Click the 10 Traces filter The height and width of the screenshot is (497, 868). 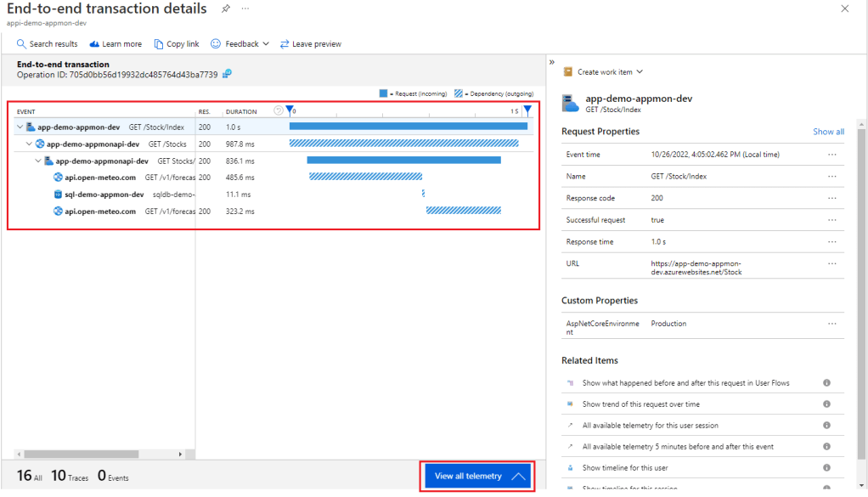click(70, 477)
